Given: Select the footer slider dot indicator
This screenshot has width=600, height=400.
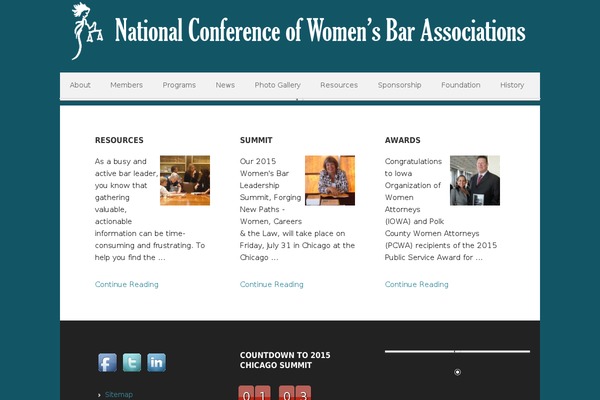Looking at the screenshot, I should [457, 372].
